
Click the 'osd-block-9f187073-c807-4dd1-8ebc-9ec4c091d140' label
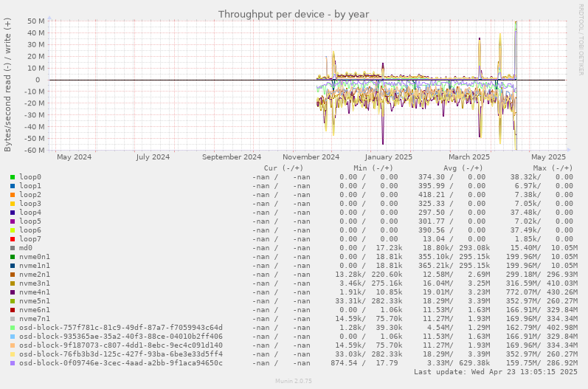coord(121,345)
